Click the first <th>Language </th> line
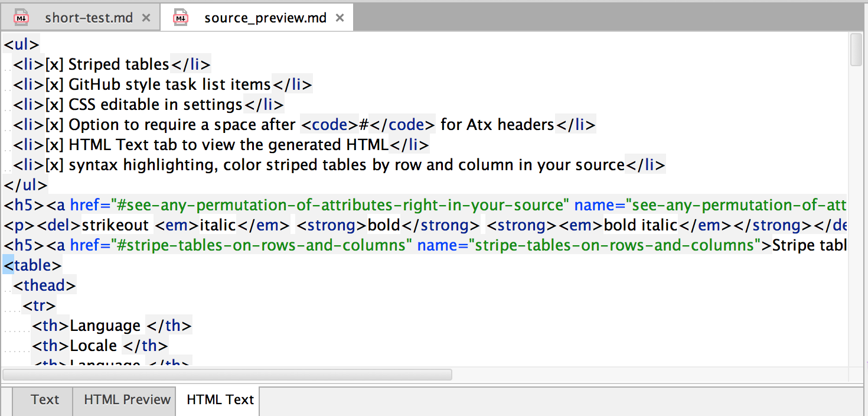The height and width of the screenshot is (416, 868). [x=112, y=326]
